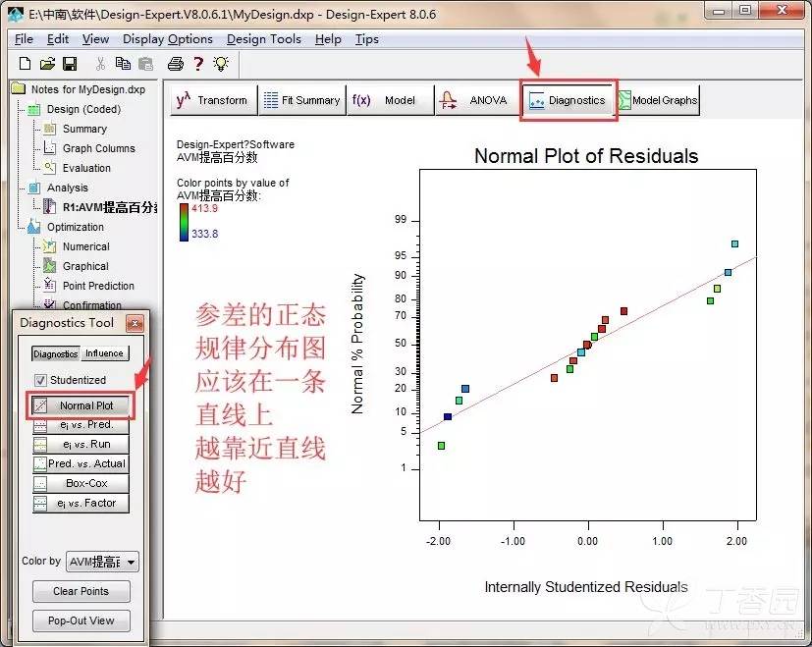812x647 pixels.
Task: Click the Graphical optimization icon
Action: pyautogui.click(x=50, y=266)
